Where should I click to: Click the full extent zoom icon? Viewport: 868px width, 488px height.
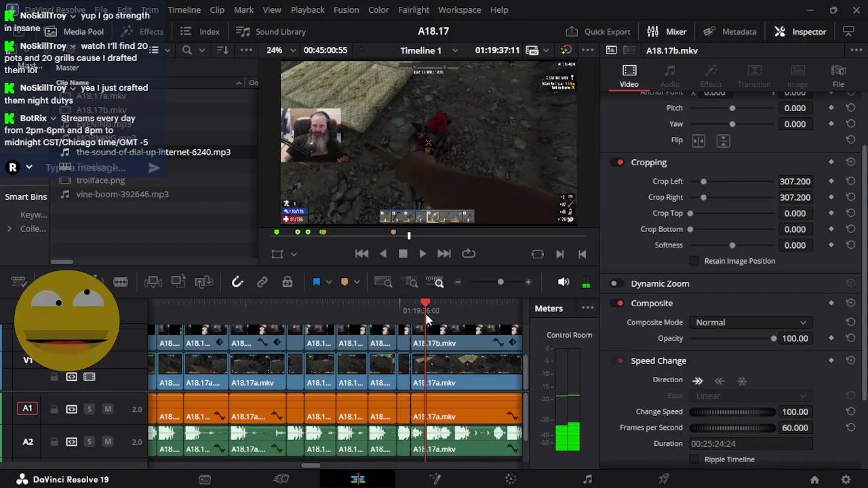[x=383, y=282]
